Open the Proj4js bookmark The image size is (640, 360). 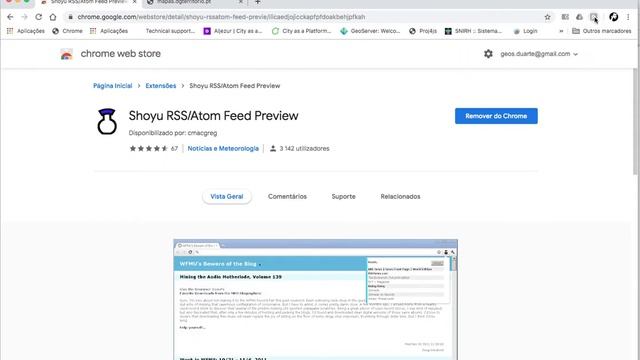[x=423, y=31]
